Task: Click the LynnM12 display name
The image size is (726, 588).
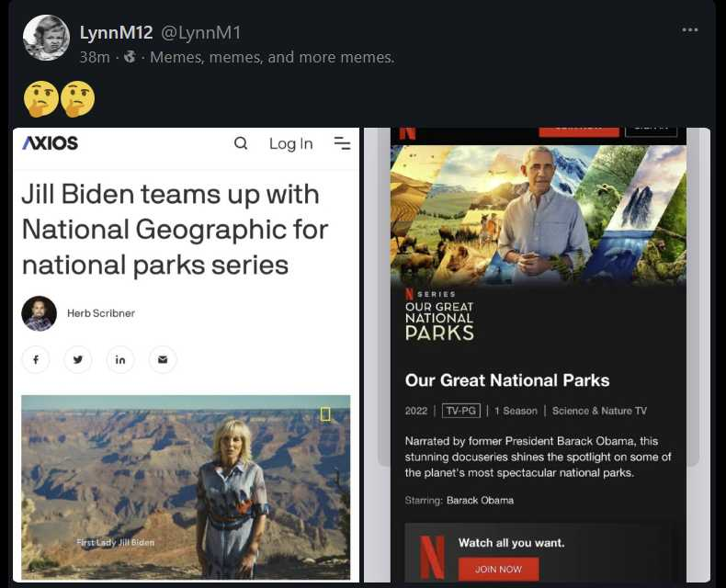Action: [116, 33]
